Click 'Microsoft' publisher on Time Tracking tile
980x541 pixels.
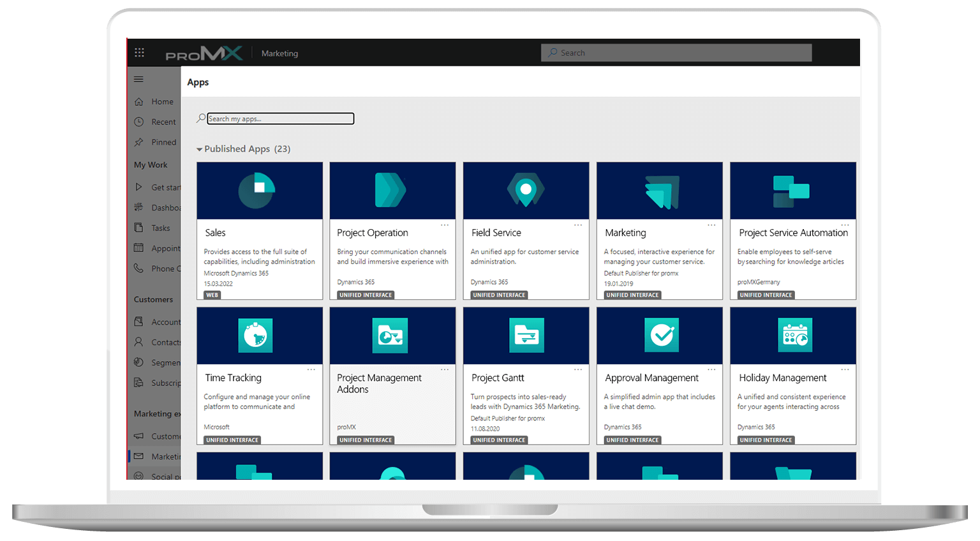pyautogui.click(x=216, y=427)
